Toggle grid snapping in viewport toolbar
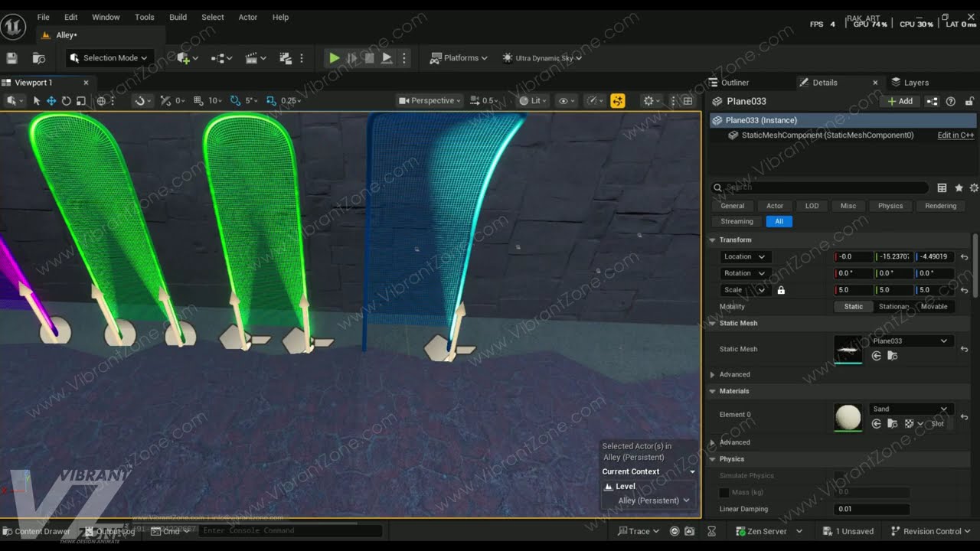 pyautogui.click(x=198, y=101)
